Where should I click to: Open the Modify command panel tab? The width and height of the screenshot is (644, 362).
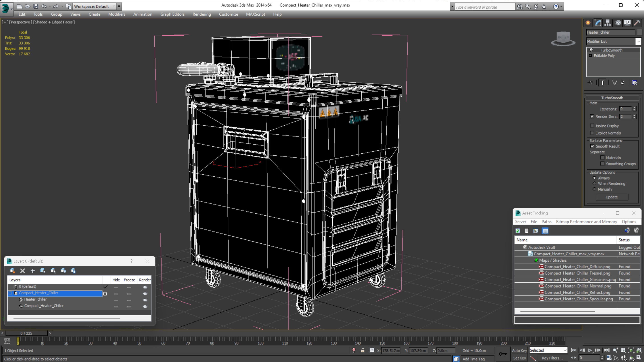click(598, 23)
